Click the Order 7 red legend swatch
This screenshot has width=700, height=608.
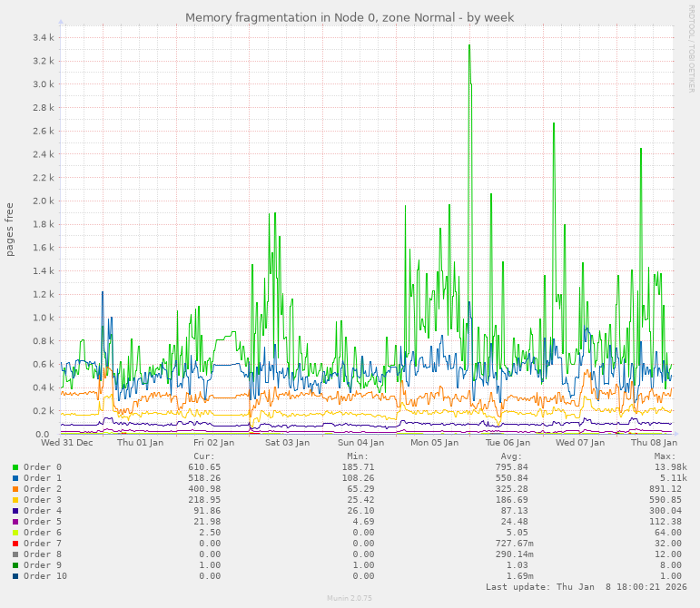[15, 544]
